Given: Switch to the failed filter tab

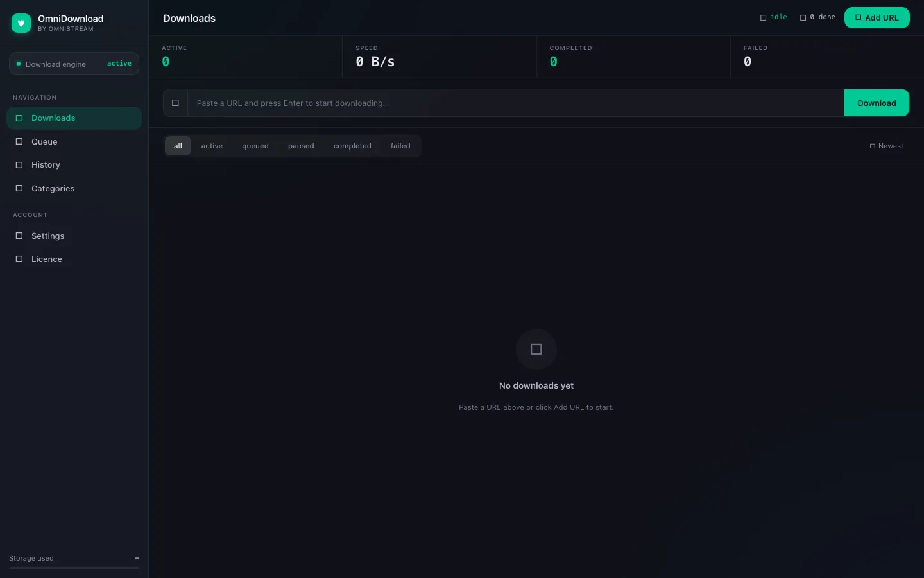Looking at the screenshot, I should (x=400, y=146).
